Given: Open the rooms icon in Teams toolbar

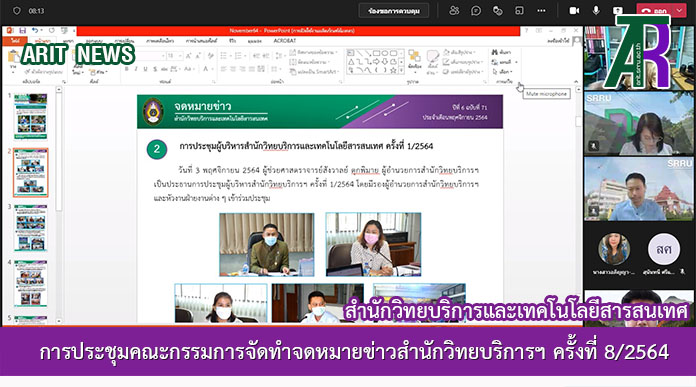Looking at the screenshot, I should click(519, 11).
